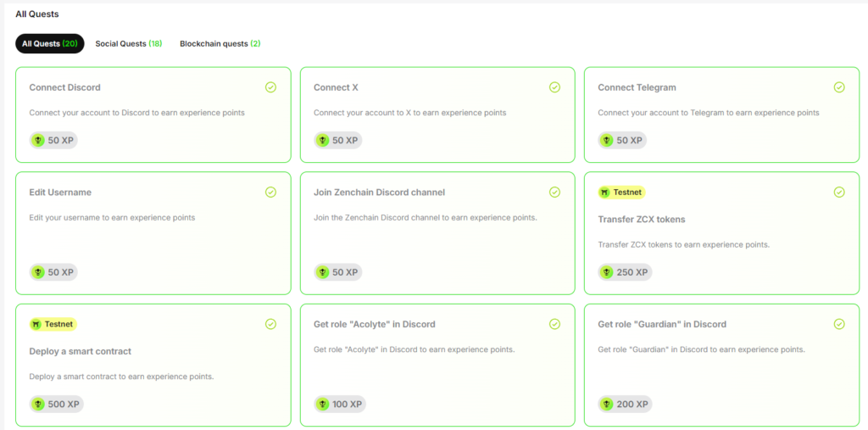Click the completed checkmark on Get role Guardian
868x430 pixels.
[839, 324]
